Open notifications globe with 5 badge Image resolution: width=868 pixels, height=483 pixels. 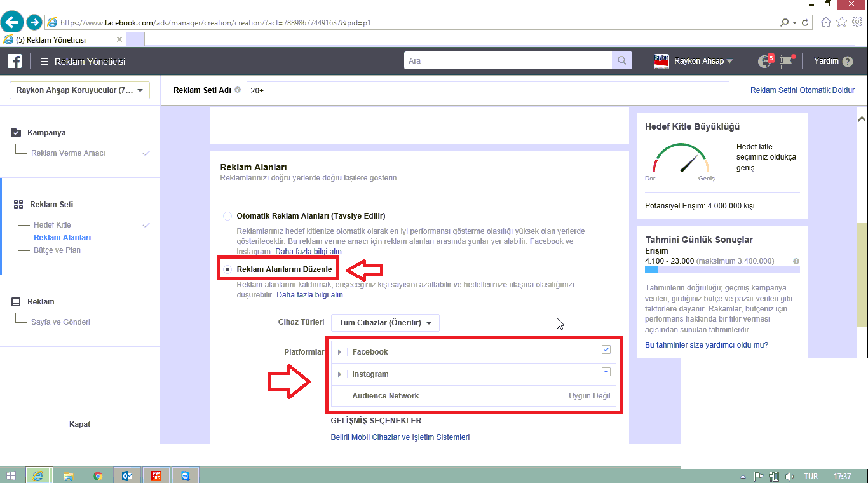[765, 61]
